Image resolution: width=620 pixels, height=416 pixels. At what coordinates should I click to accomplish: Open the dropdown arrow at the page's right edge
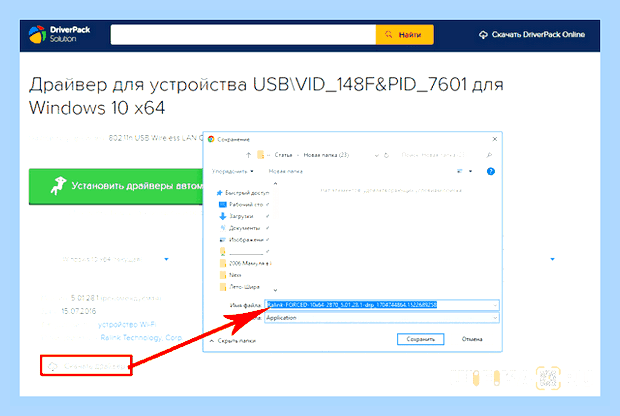pos(552,259)
